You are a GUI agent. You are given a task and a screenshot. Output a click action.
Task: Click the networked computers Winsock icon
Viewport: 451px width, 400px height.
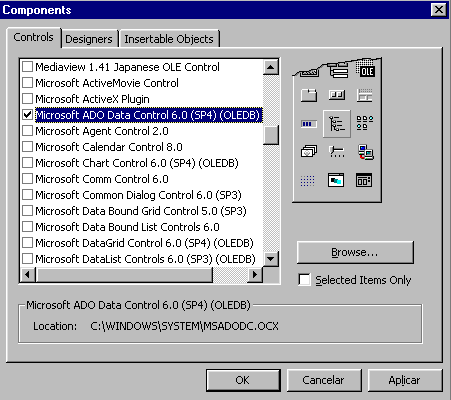(x=365, y=152)
